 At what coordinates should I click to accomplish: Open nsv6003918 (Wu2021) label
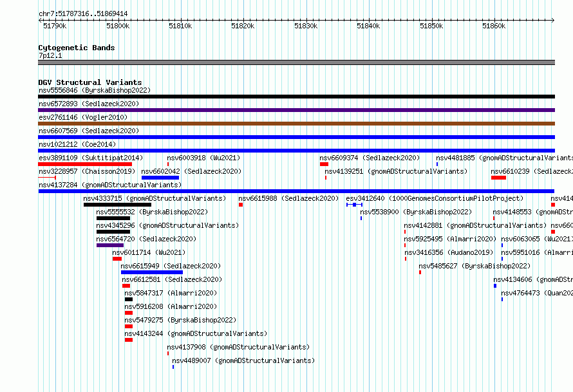(x=203, y=158)
